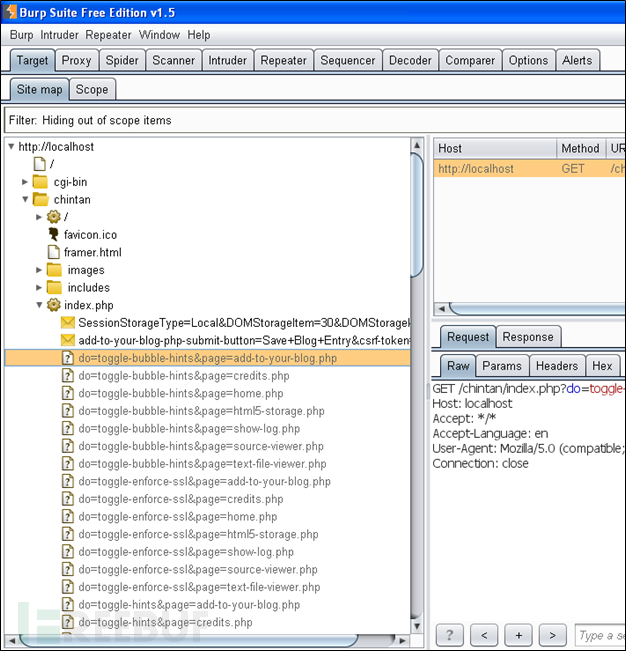Screen dimensions: 626x651
Task: Click the envelope icon for add-to-your-blog submit request
Action: [68, 340]
